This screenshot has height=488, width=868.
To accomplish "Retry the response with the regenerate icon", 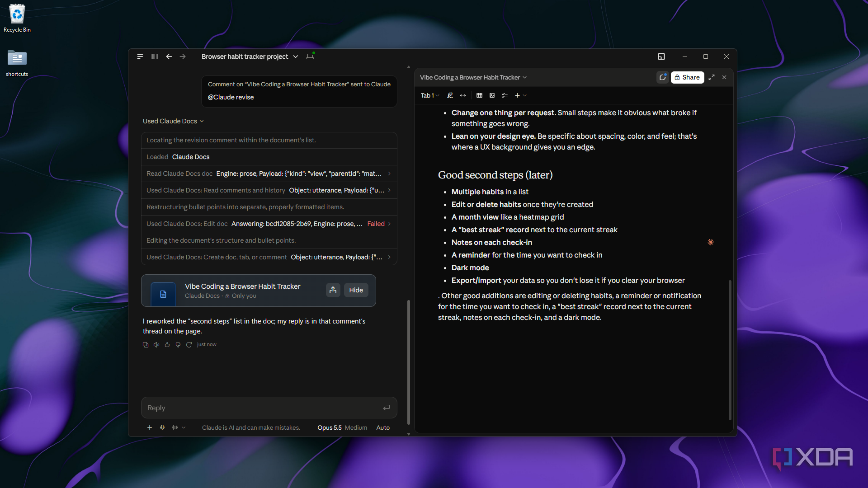I will [x=189, y=345].
